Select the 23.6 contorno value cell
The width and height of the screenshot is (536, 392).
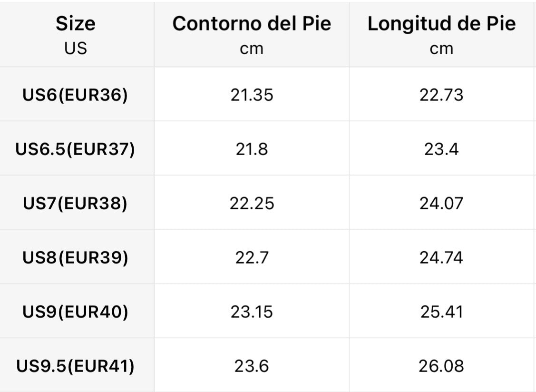coord(252,366)
